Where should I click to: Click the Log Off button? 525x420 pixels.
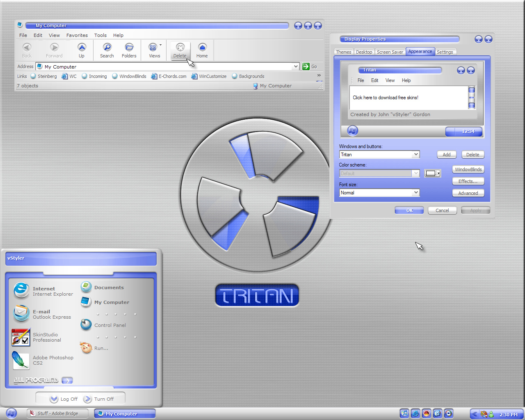[64, 399]
